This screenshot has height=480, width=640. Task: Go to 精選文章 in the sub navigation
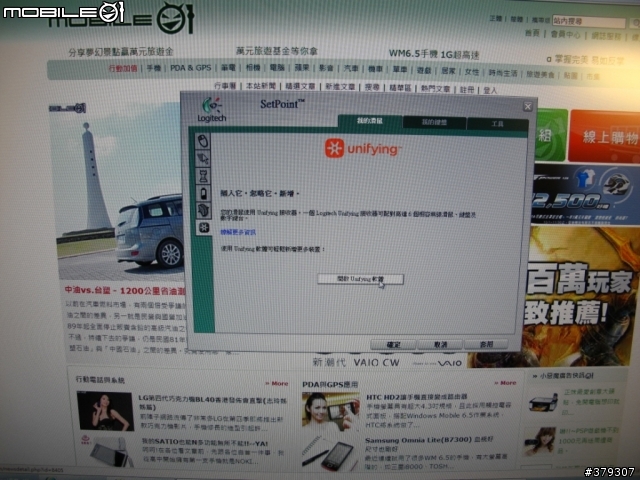click(300, 86)
